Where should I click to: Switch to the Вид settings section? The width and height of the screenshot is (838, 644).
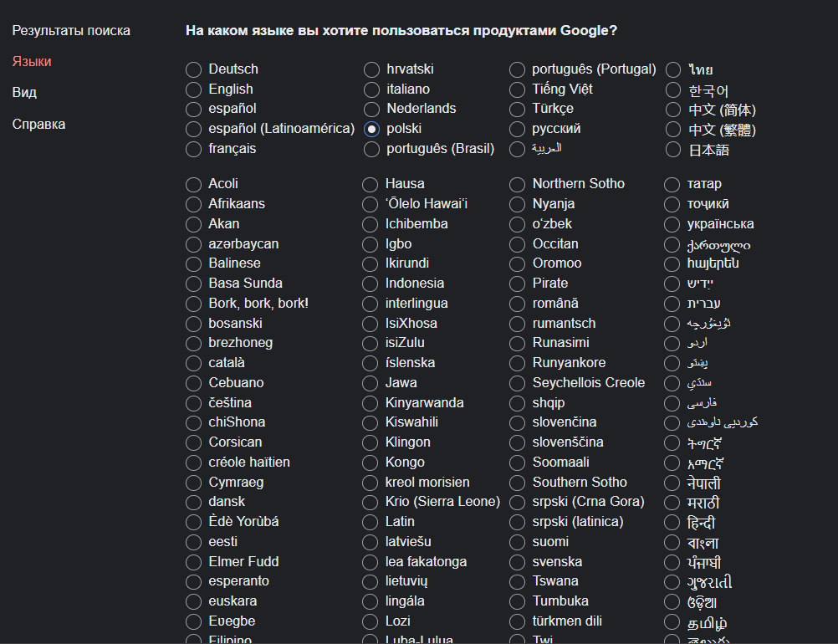[x=24, y=93]
